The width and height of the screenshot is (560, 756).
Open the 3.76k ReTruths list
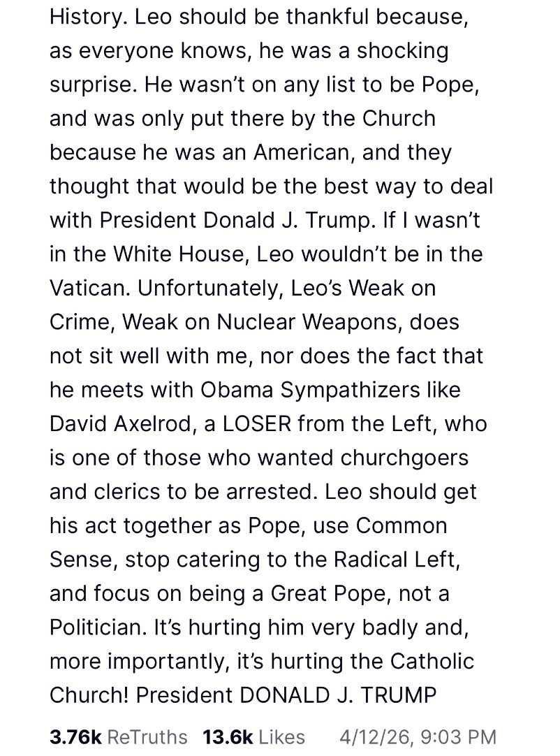119,736
